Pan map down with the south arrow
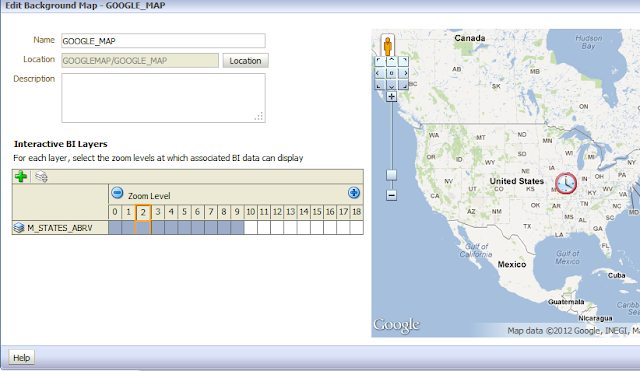640x371 pixels. pyautogui.click(x=391, y=85)
